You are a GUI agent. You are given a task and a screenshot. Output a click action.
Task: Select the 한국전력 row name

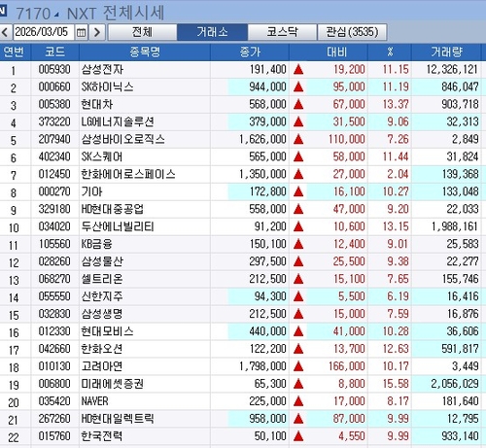(102, 436)
